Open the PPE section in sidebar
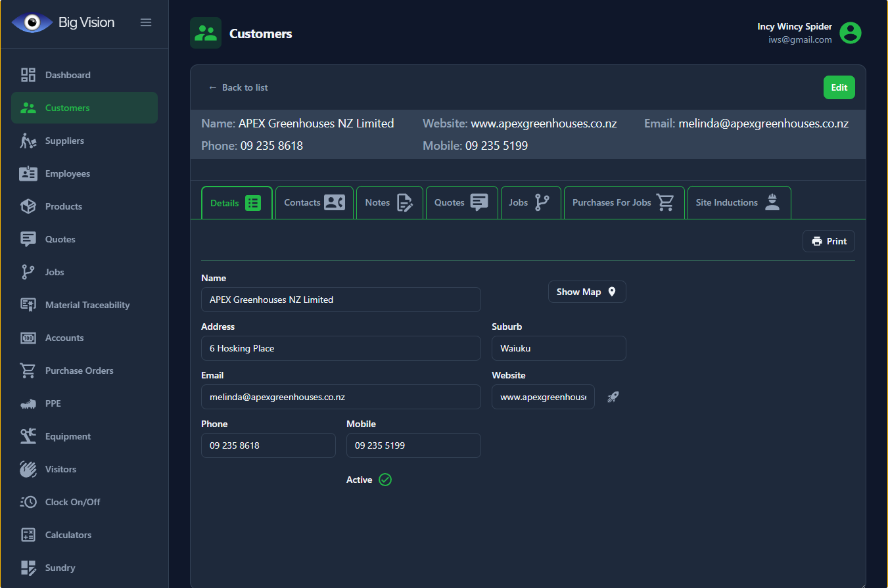This screenshot has height=588, width=888. point(53,403)
